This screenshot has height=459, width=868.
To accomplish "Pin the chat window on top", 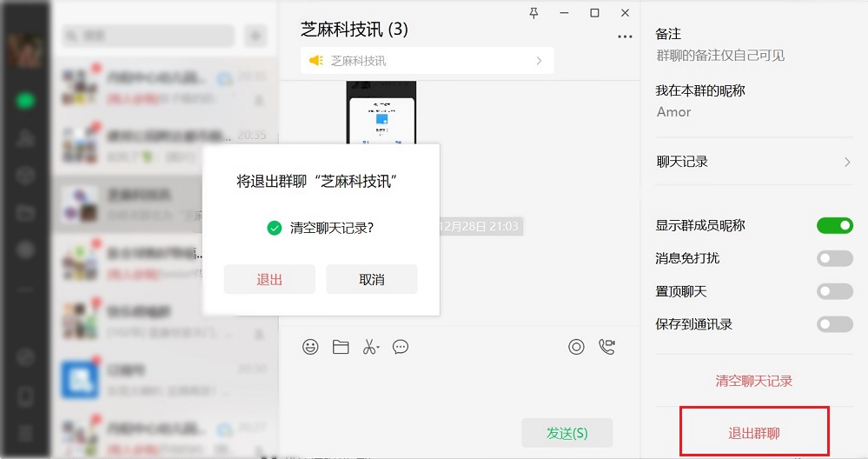I will (x=533, y=13).
